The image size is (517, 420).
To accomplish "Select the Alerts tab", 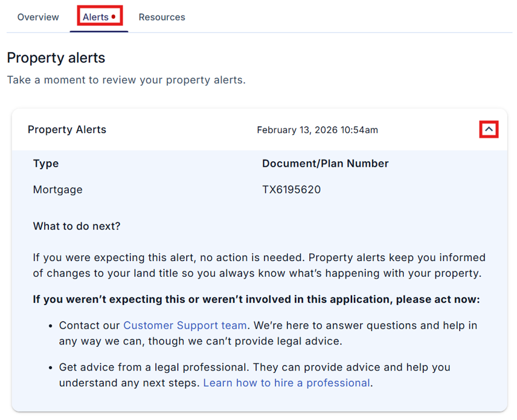I will (x=95, y=17).
